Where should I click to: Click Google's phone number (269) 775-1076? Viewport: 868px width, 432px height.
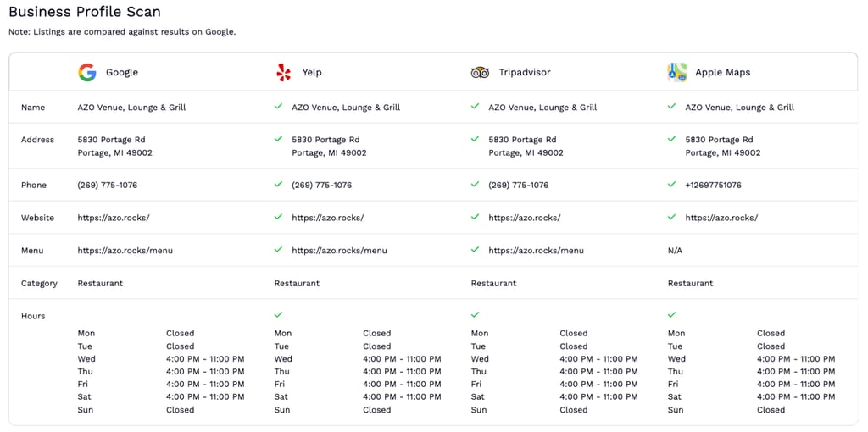coord(108,186)
